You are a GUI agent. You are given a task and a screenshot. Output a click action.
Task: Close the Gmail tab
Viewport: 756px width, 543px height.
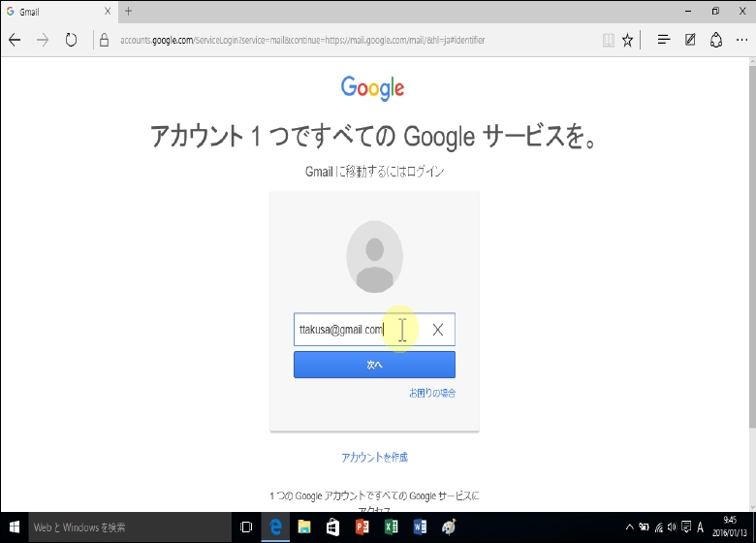click(x=108, y=11)
